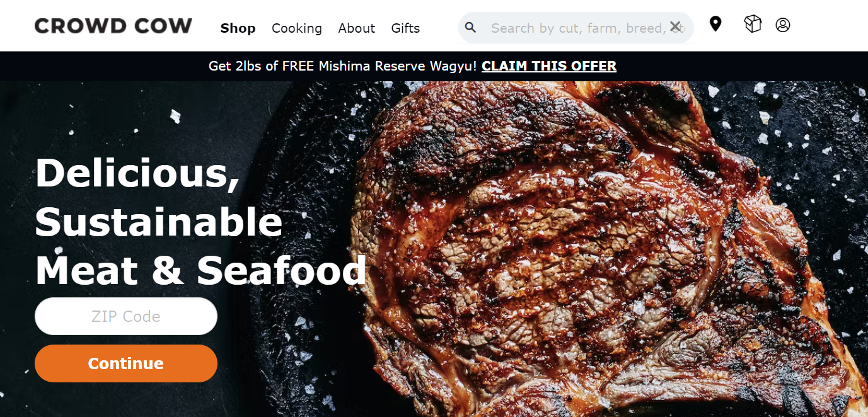Open the location pin icon

pos(715,24)
